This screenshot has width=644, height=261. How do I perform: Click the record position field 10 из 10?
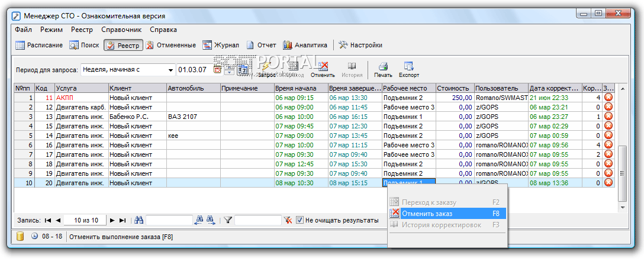[85, 220]
